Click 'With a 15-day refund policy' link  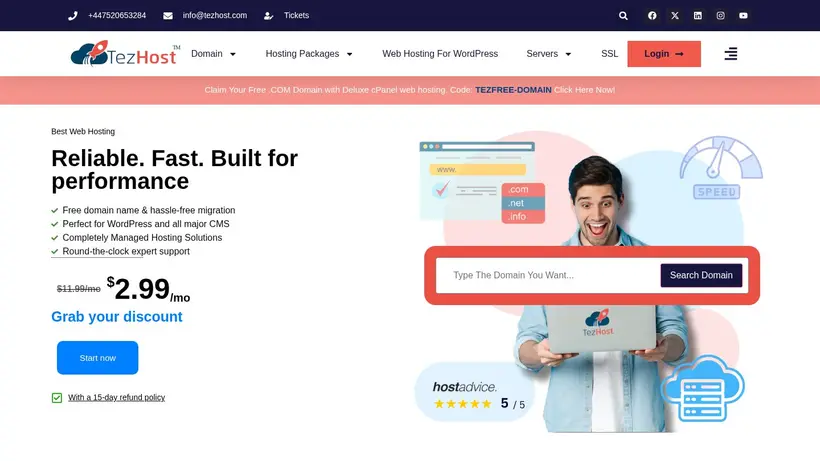pyautogui.click(x=116, y=398)
